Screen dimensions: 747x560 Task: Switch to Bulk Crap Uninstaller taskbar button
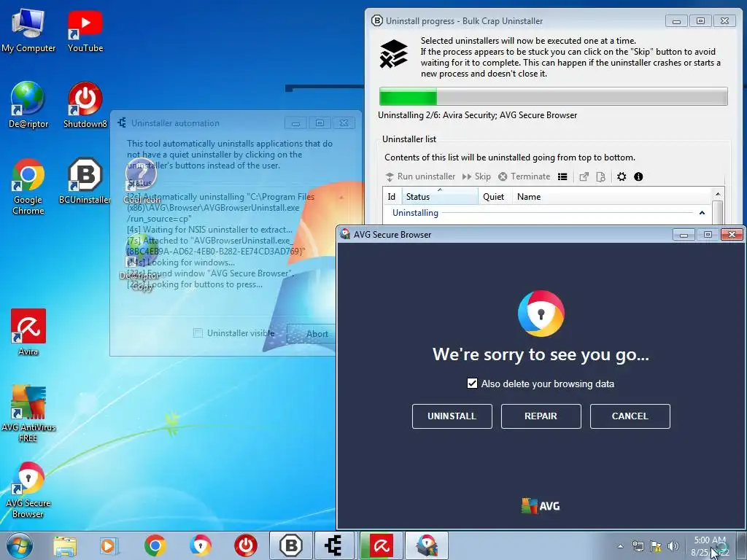291,545
